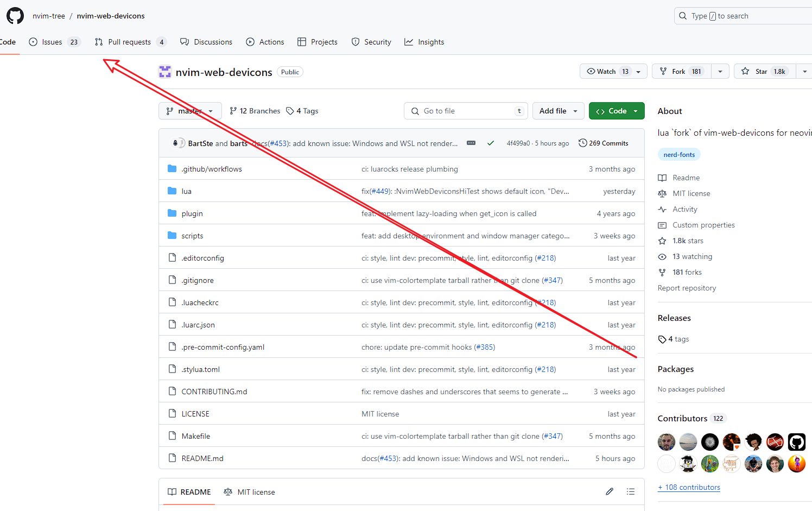Screen dimensions: 812x511
Task: Switch to the Actions tab
Action: tap(265, 42)
